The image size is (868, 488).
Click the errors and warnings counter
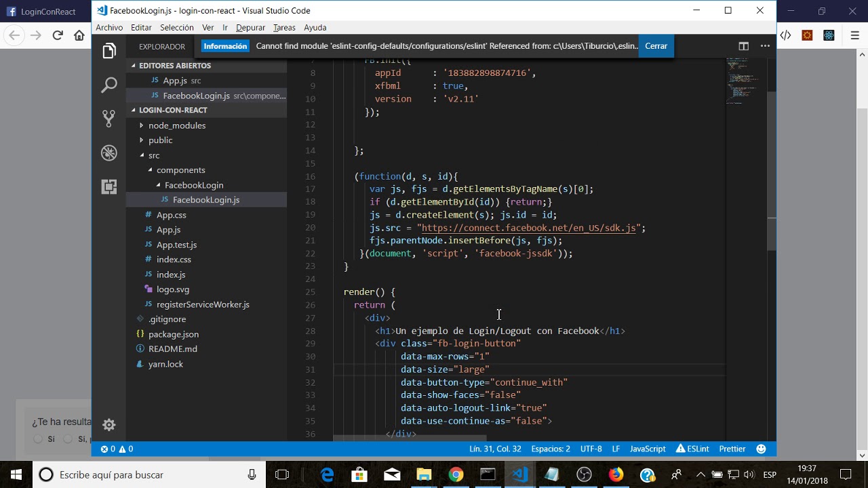[x=117, y=449]
